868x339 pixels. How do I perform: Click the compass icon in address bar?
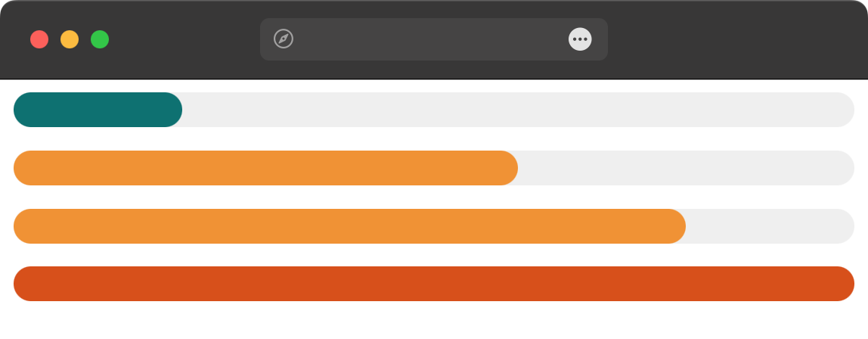(x=284, y=39)
